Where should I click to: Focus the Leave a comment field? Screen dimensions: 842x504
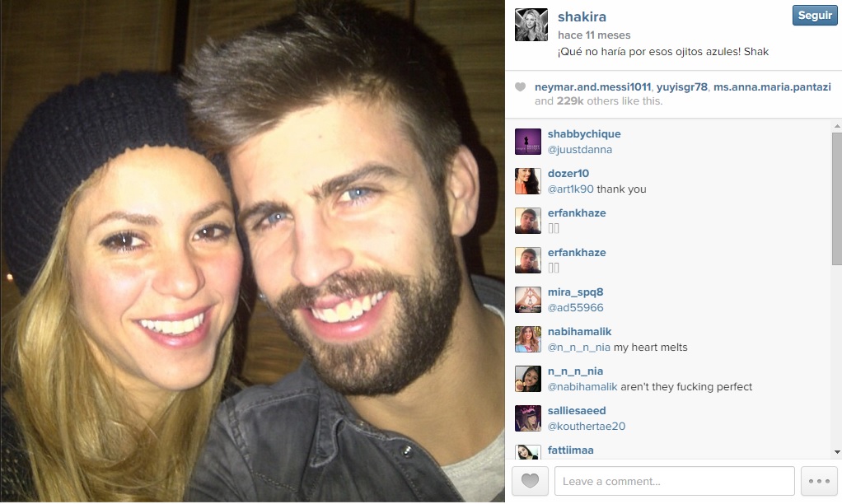(x=675, y=481)
